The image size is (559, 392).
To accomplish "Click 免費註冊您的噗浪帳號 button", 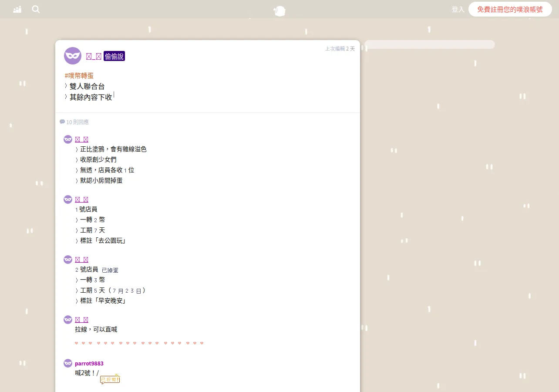I will coord(510,9).
